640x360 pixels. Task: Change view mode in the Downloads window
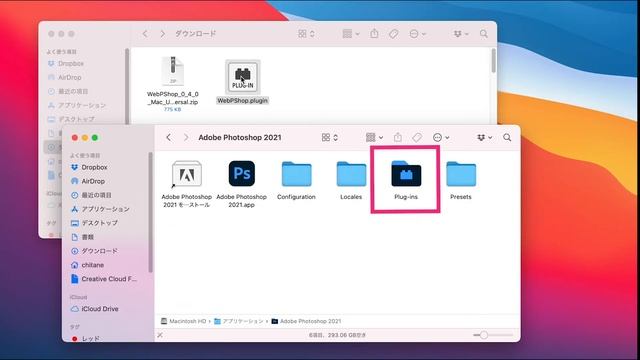tap(306, 34)
